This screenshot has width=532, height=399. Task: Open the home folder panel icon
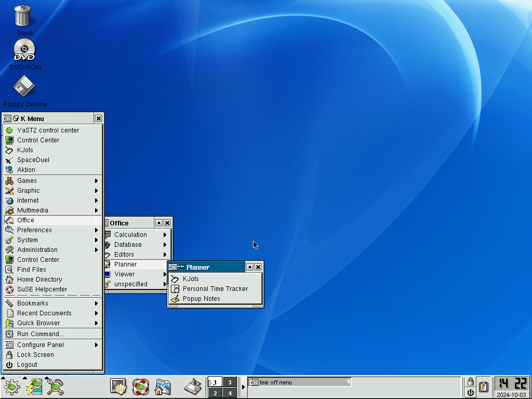click(x=162, y=387)
